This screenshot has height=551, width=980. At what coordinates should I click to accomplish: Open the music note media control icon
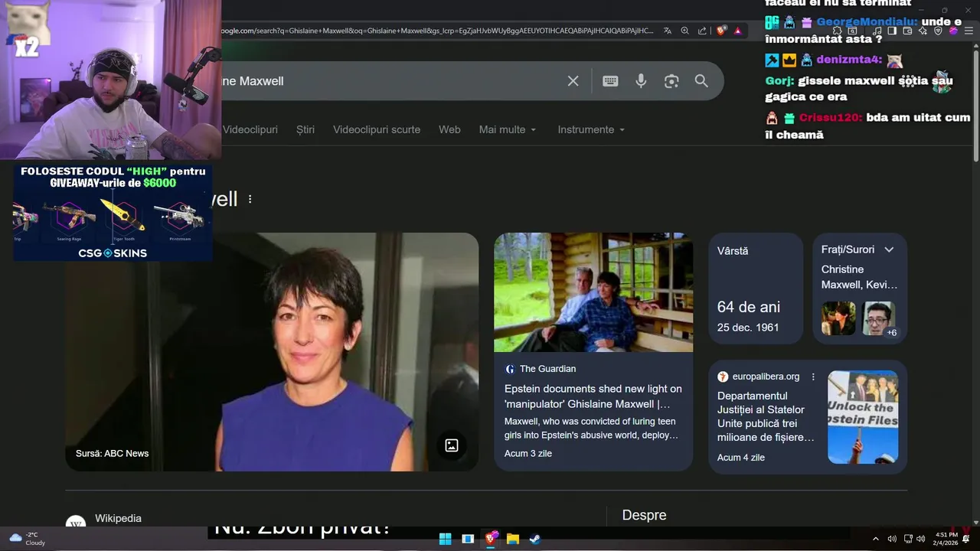[877, 31]
